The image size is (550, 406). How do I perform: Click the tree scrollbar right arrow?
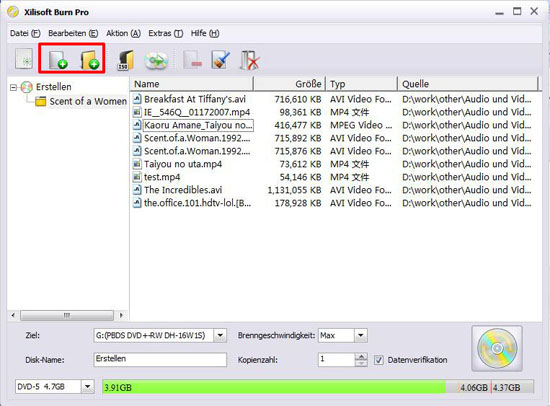point(121,315)
